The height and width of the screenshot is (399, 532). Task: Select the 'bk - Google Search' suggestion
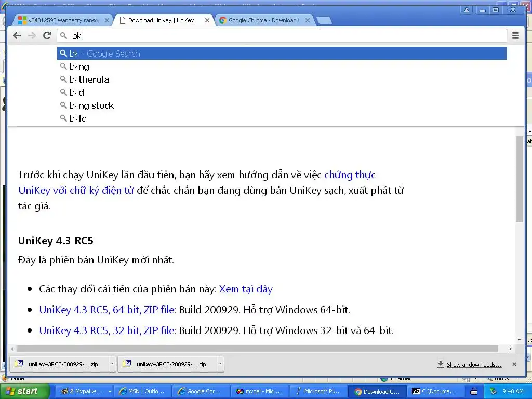tap(282, 54)
